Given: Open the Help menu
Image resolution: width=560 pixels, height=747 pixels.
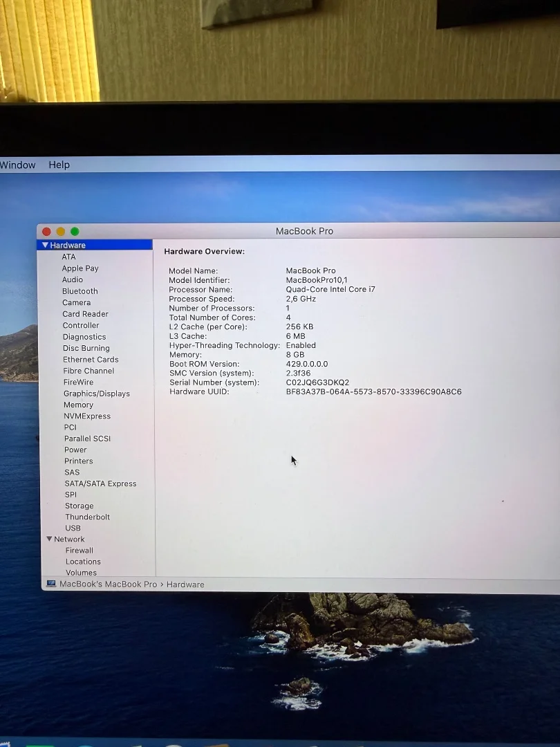Looking at the screenshot, I should tap(59, 165).
